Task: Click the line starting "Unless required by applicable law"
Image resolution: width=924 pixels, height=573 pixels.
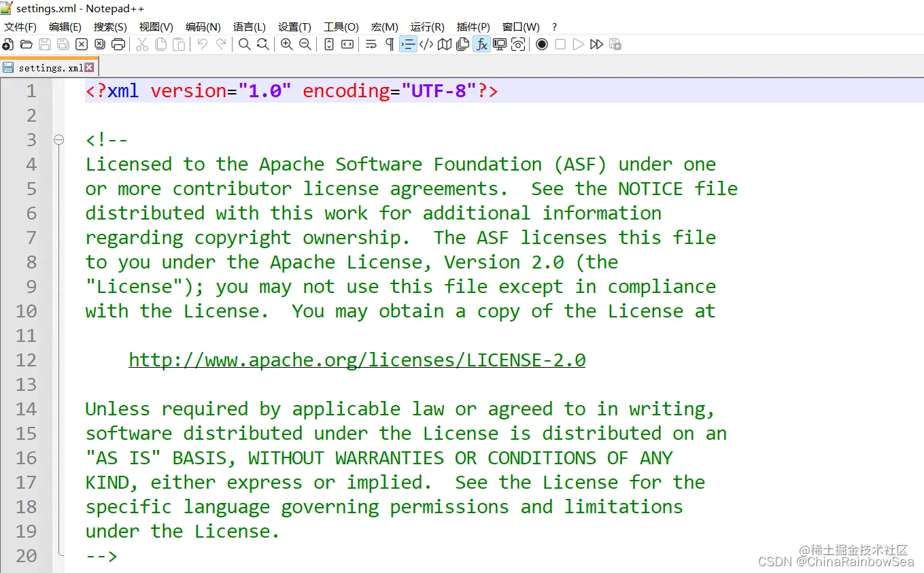Action: click(x=400, y=409)
